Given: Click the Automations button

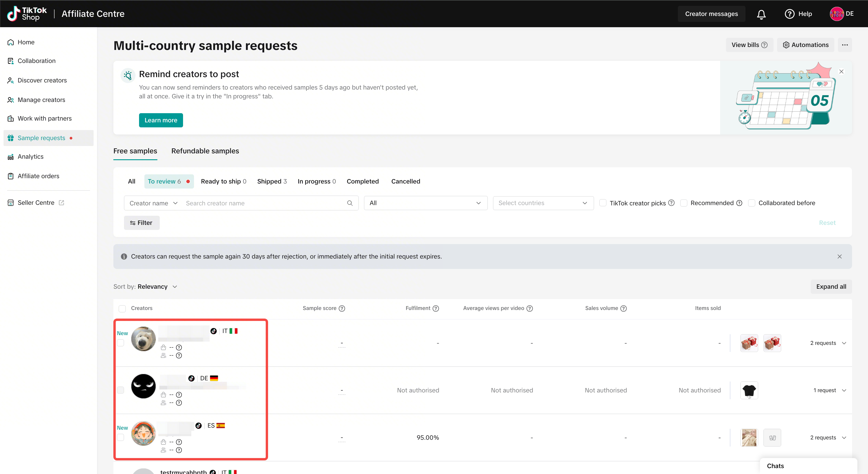Looking at the screenshot, I should point(805,45).
